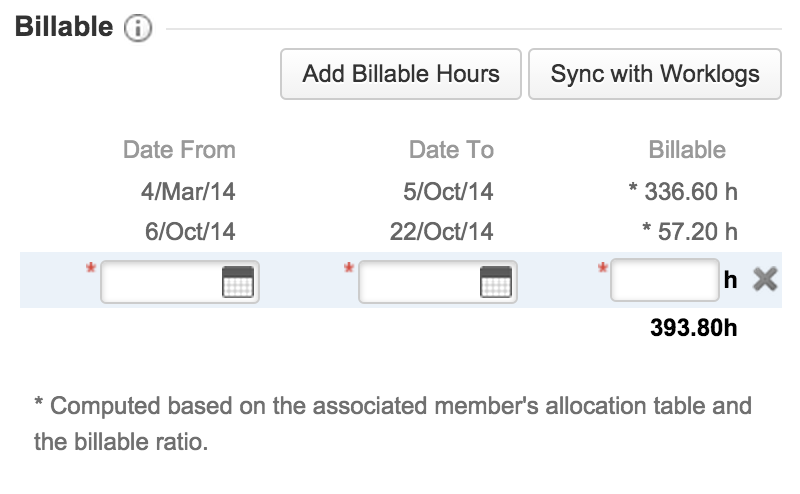
Task: Focus the Date To text field
Action: pyautogui.click(x=420, y=283)
